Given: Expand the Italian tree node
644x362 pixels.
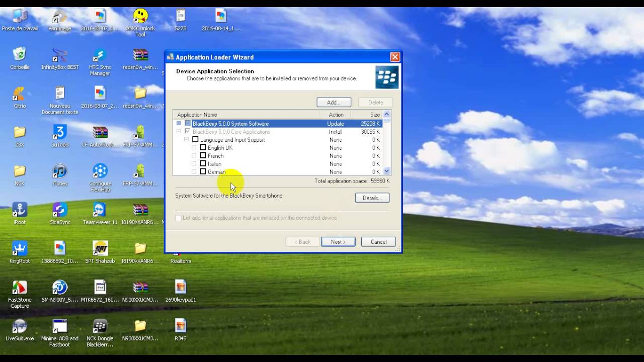Looking at the screenshot, I should point(194,164).
